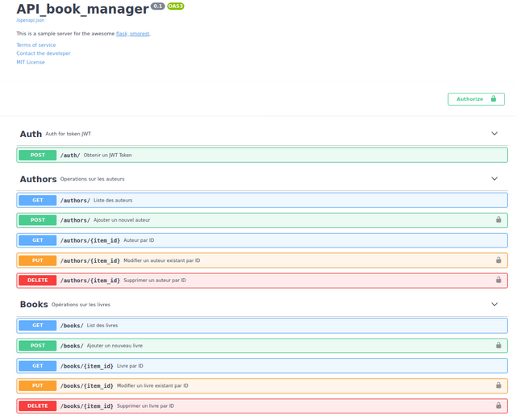Expand DELETE /books/{item_id} Supprimer un livre
The image size is (516, 420).
click(262, 405)
